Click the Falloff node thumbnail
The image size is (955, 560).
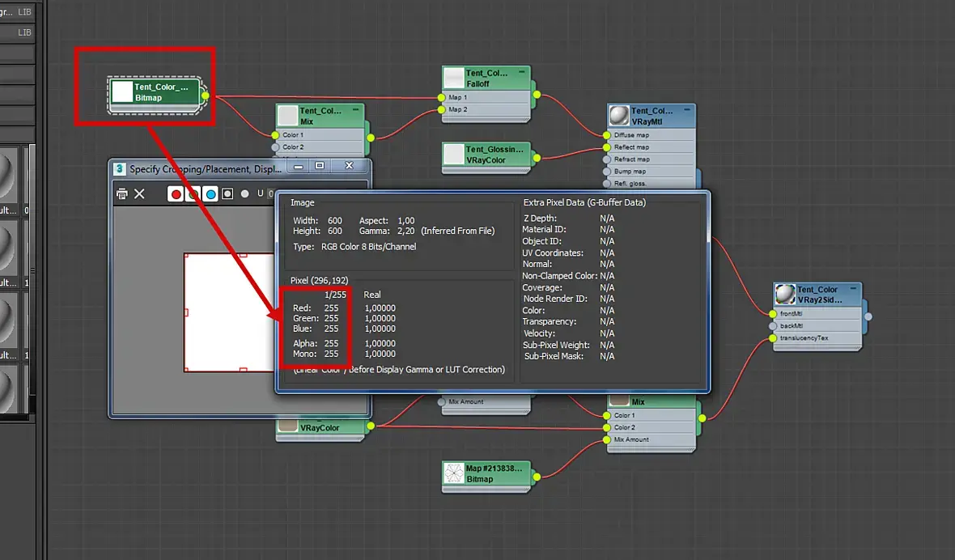tap(454, 78)
